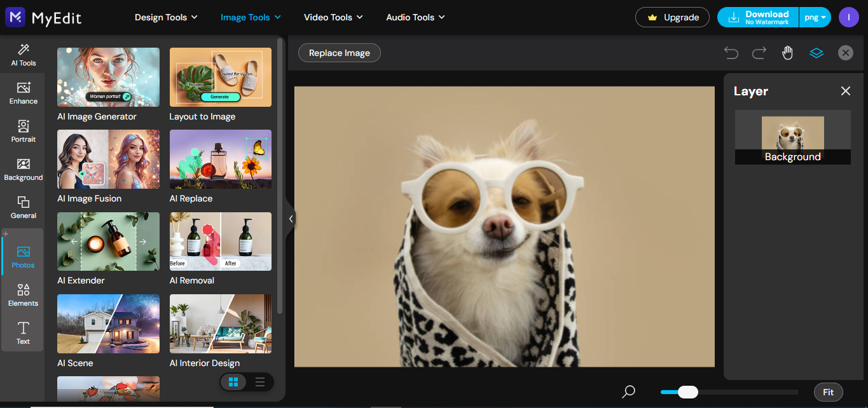Screen dimensions: 868x408
Task: Open the png format dropdown
Action: 815,17
